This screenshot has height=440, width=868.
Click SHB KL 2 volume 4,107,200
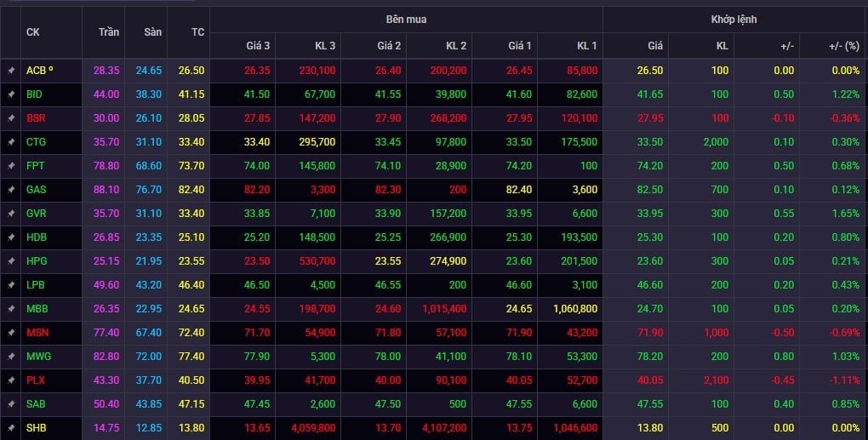pyautogui.click(x=444, y=427)
